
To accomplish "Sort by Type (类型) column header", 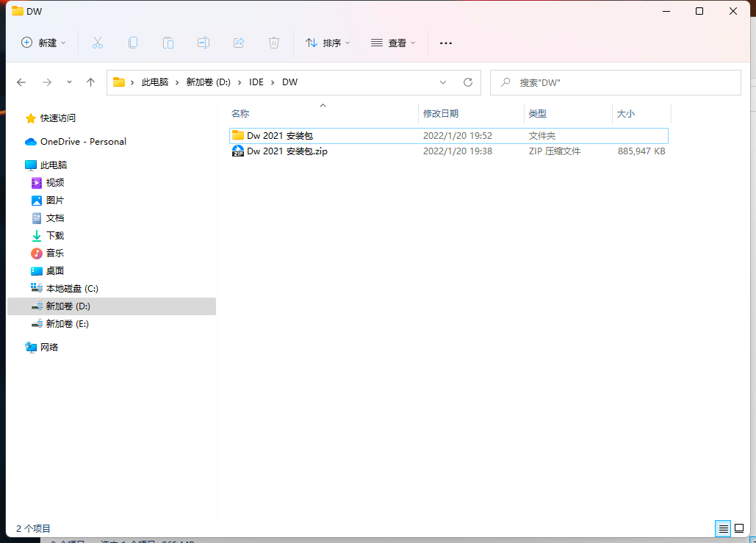I will tap(538, 114).
